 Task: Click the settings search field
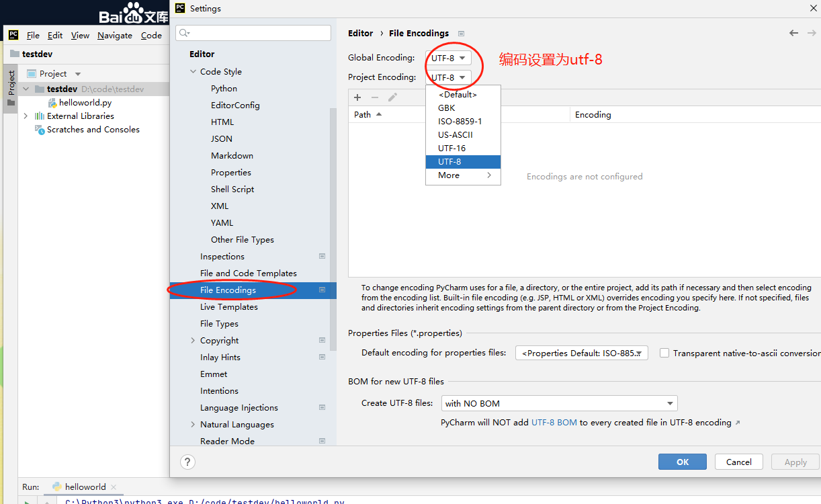[253, 33]
